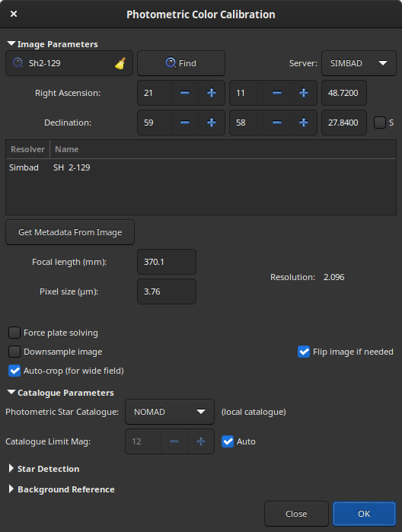Collapse the Image Parameters section
402x532 pixels.
[11, 44]
